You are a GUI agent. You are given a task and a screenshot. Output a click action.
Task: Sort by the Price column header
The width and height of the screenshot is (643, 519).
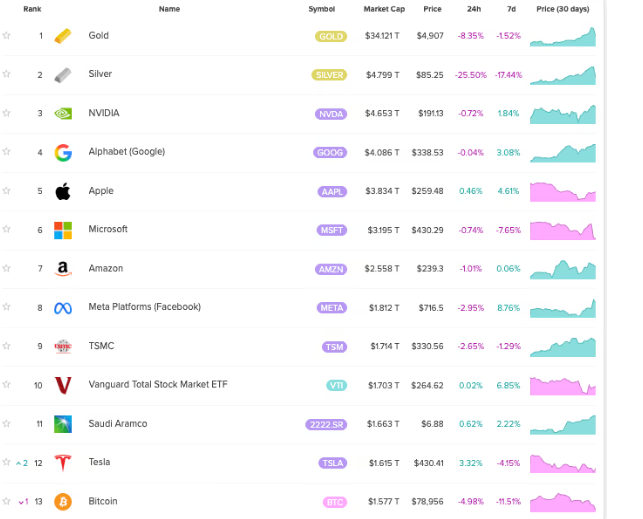tap(432, 9)
